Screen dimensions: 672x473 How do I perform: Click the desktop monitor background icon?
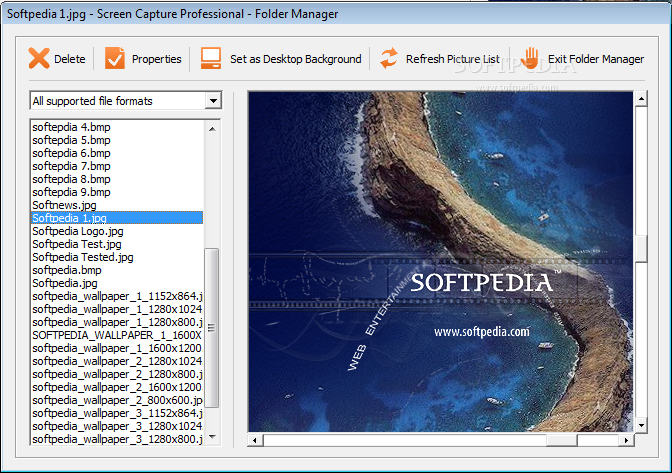click(x=211, y=58)
